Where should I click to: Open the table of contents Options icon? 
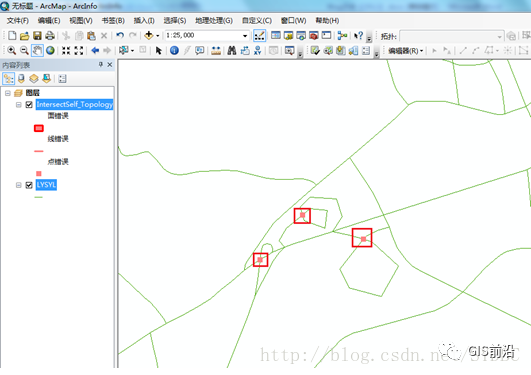point(62,79)
